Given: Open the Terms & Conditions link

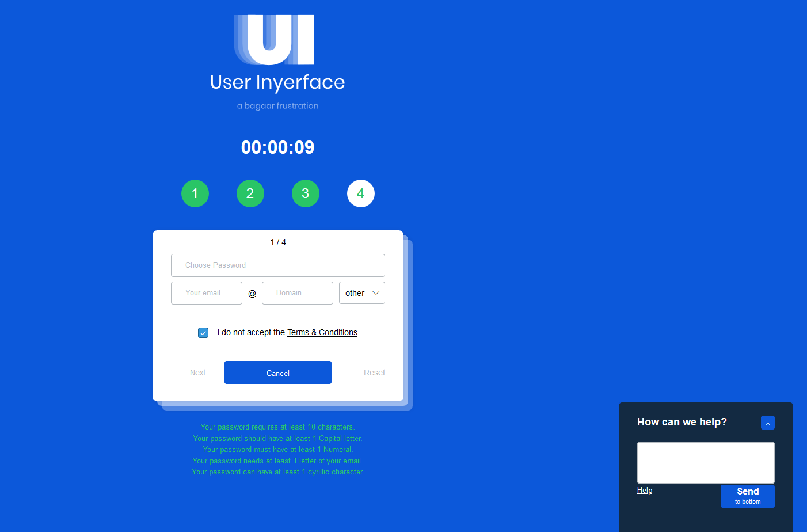Looking at the screenshot, I should tap(322, 332).
